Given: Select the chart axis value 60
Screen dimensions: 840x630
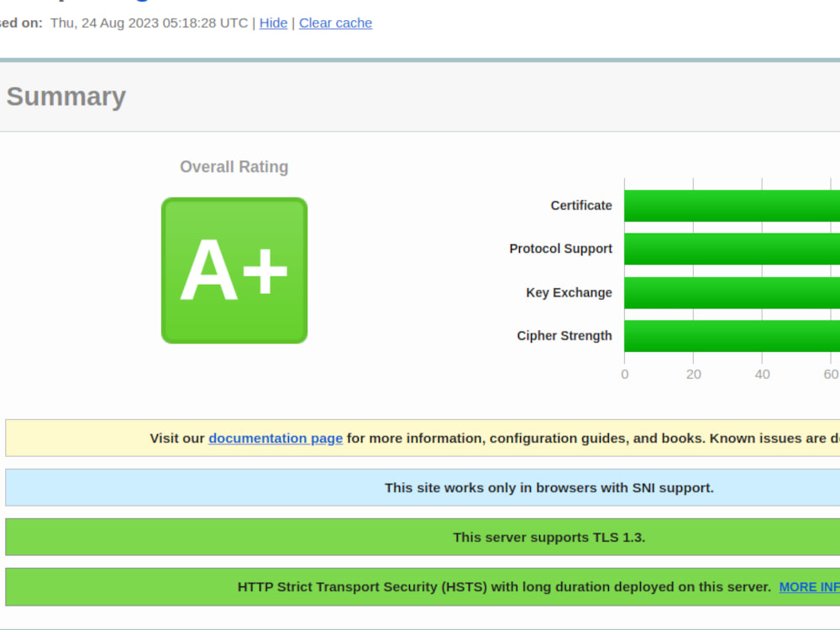Looking at the screenshot, I should (x=831, y=374).
